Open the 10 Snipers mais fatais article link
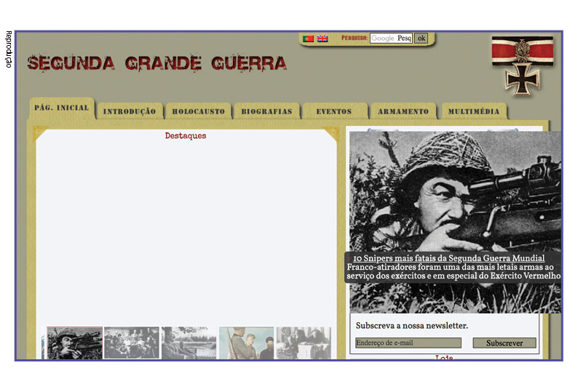Image resolution: width=578 pixels, height=392 pixels. (448, 258)
